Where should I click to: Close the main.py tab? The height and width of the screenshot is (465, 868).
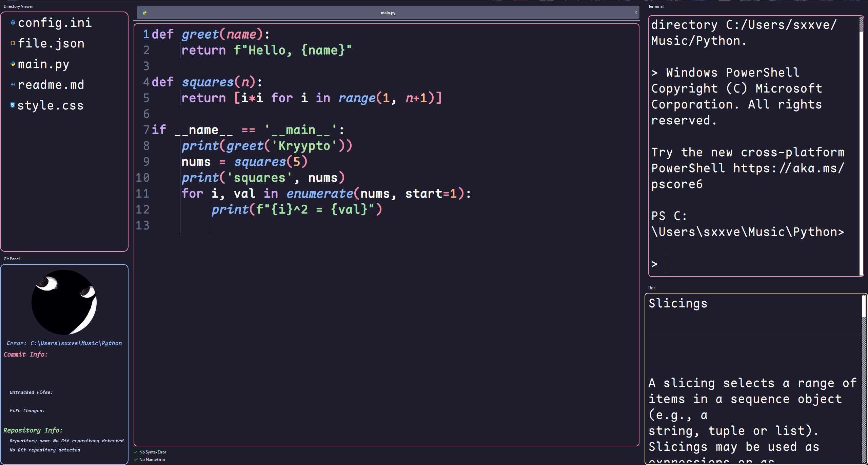pos(636,13)
